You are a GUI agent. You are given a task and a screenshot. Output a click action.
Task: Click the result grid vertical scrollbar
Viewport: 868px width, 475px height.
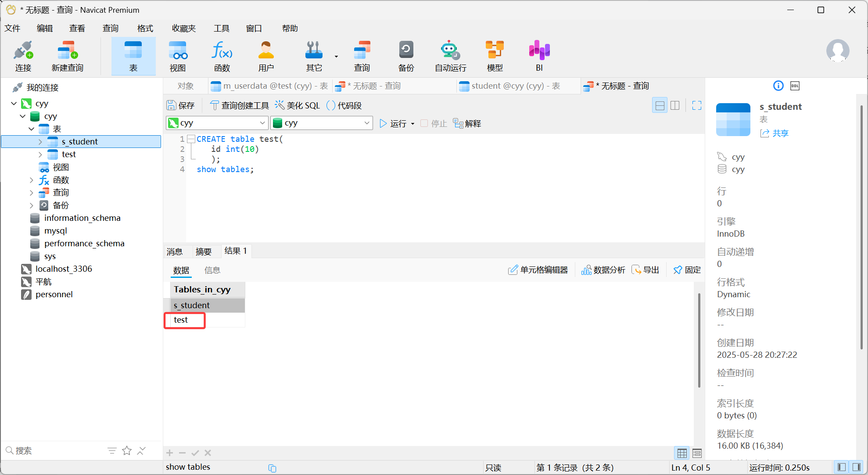699,340
